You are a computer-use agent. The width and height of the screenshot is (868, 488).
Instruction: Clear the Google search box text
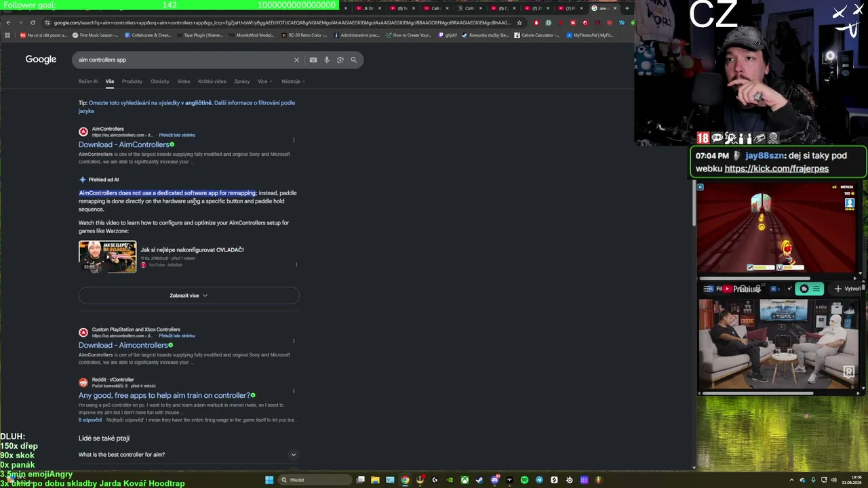296,60
